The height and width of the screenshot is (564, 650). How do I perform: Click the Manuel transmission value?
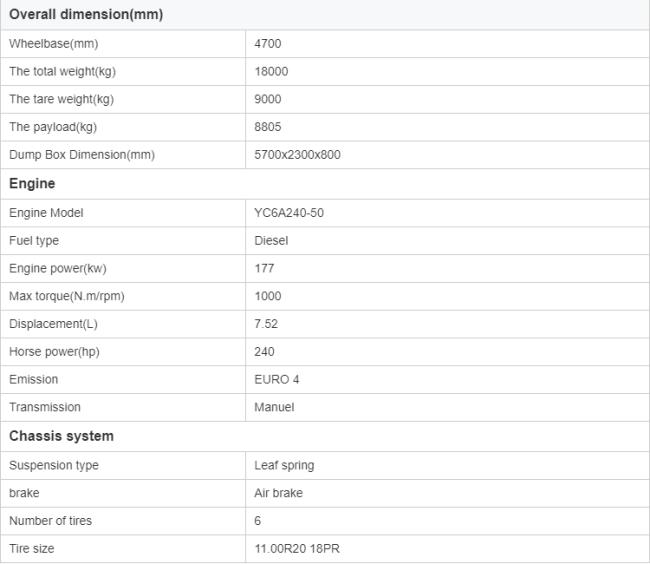pos(275,407)
